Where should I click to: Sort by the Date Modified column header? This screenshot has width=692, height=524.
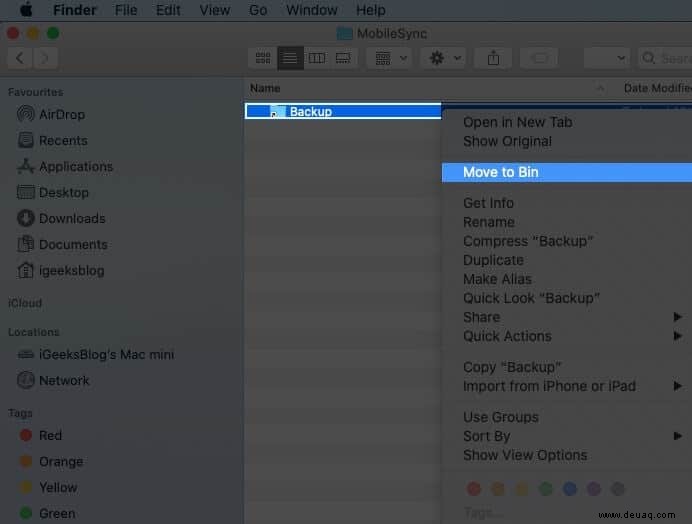coord(658,88)
